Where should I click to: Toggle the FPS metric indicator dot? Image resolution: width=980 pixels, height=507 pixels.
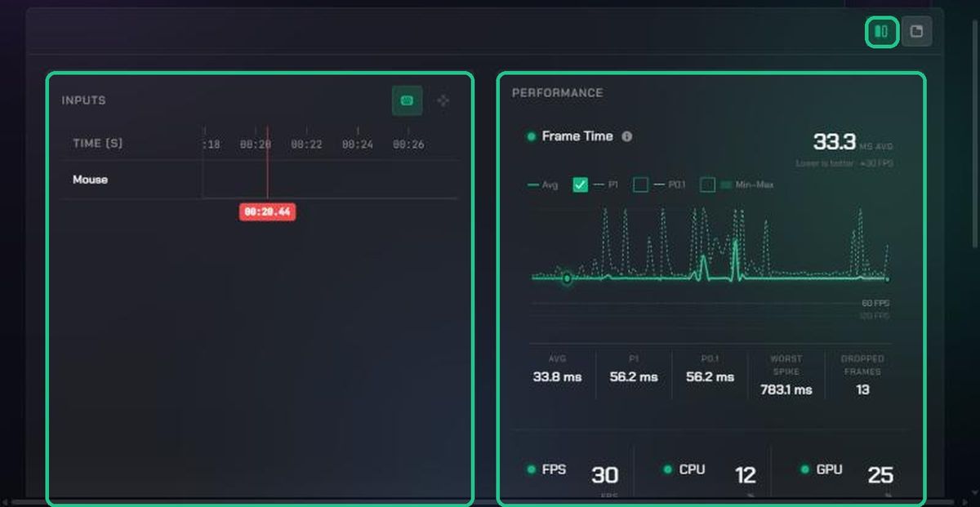coord(532,469)
